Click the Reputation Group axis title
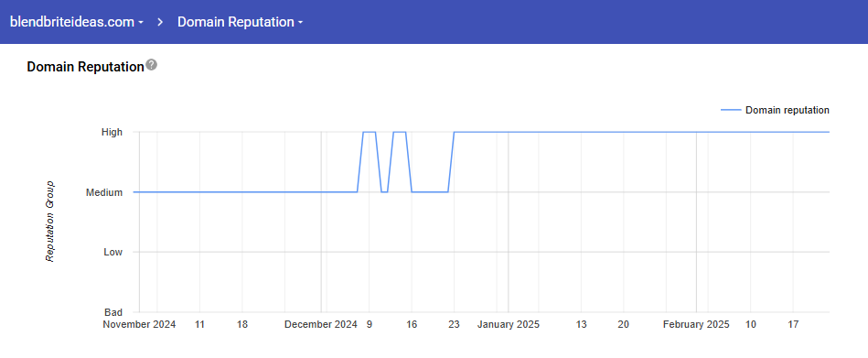This screenshot has width=868, height=358. click(x=49, y=222)
